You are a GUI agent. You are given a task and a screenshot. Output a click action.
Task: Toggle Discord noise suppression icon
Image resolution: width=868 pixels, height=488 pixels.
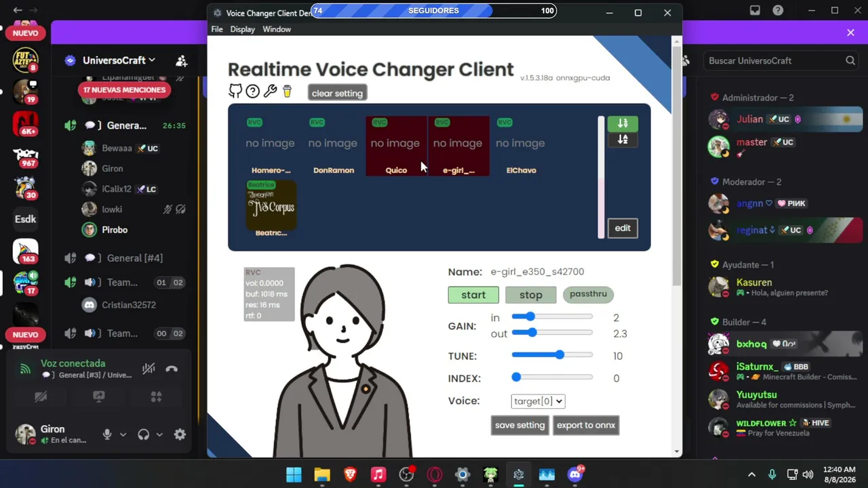tap(149, 369)
